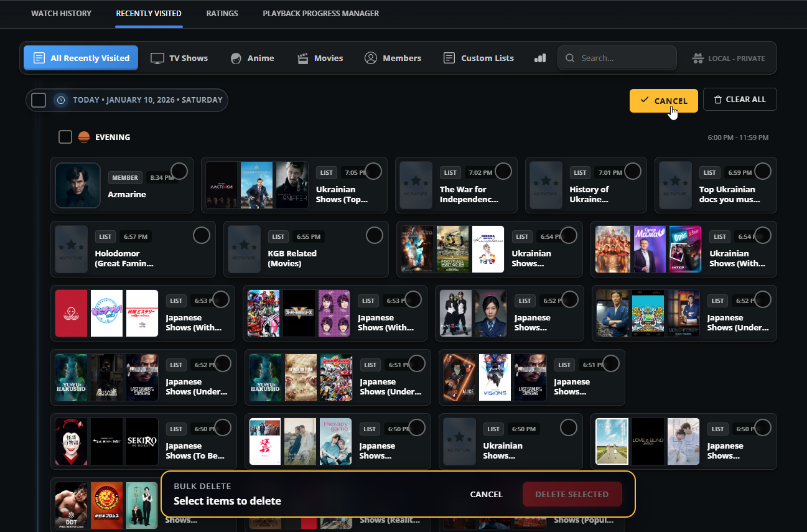The image size is (807, 532).
Task: Click the TV Shows monitor icon
Action: 157,58
